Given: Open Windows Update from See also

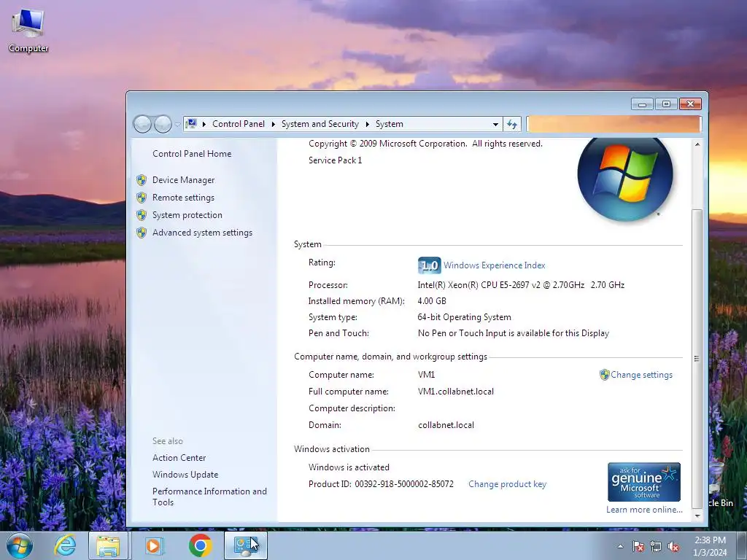Looking at the screenshot, I should [185, 475].
